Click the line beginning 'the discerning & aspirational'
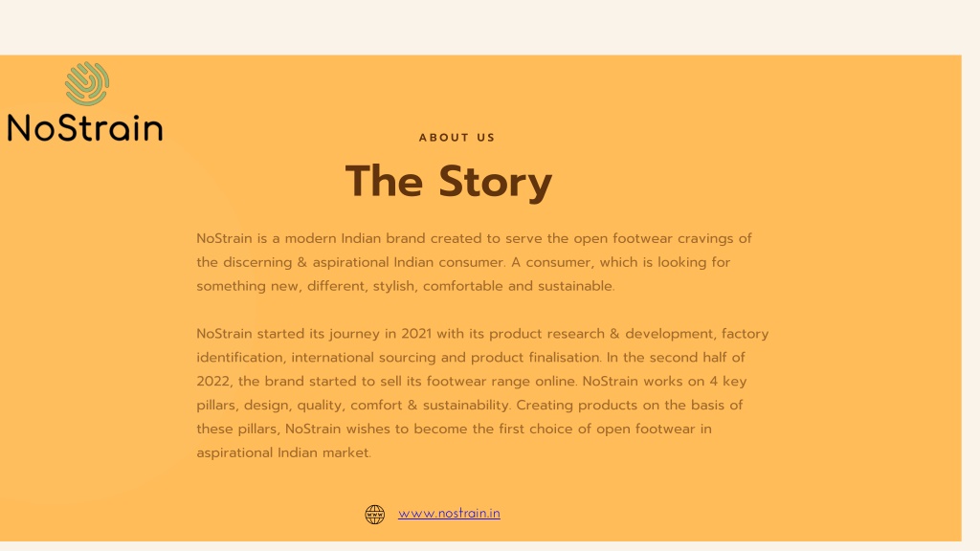This screenshot has width=980, height=551. 463,262
